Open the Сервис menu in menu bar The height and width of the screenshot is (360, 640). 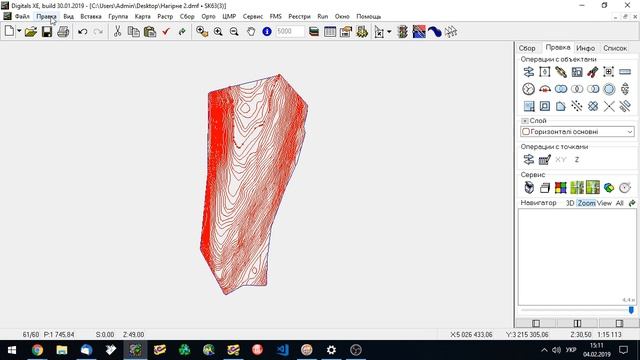(253, 17)
